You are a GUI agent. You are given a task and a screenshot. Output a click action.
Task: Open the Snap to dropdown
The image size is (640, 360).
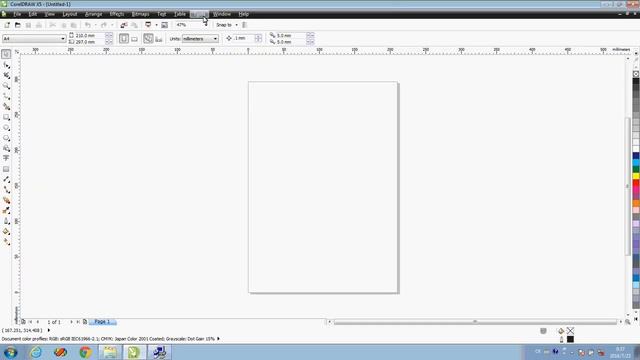(x=236, y=25)
